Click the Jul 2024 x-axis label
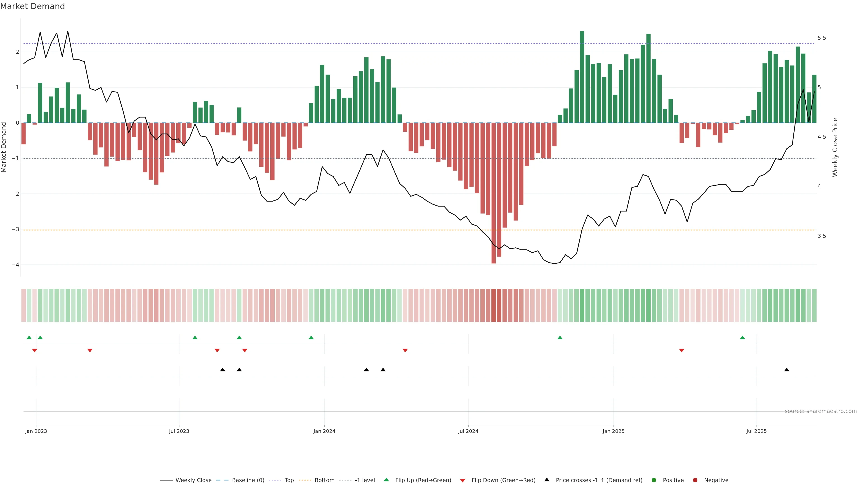 468,432
